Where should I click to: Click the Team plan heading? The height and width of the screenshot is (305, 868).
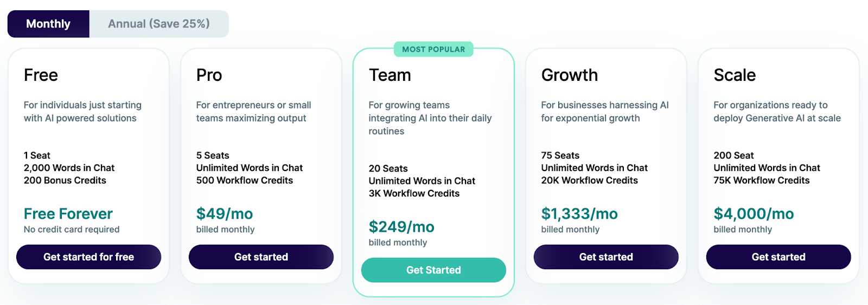tap(390, 75)
